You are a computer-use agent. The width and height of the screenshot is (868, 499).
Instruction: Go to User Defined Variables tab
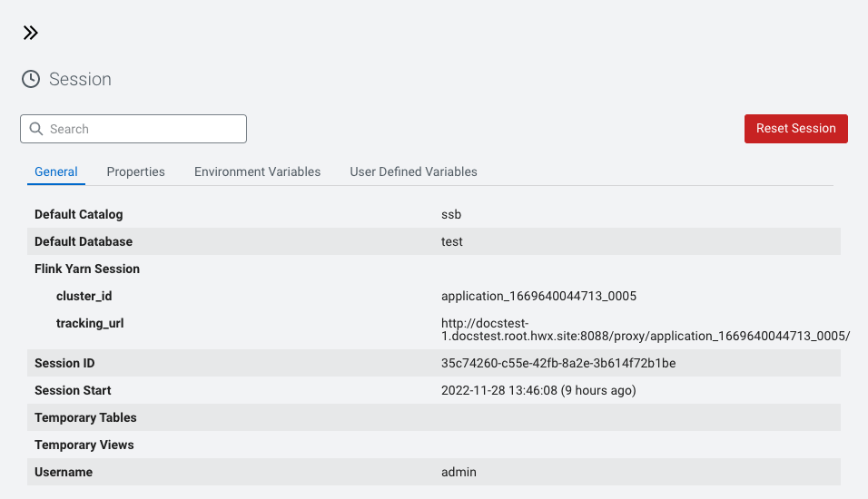[x=413, y=171]
